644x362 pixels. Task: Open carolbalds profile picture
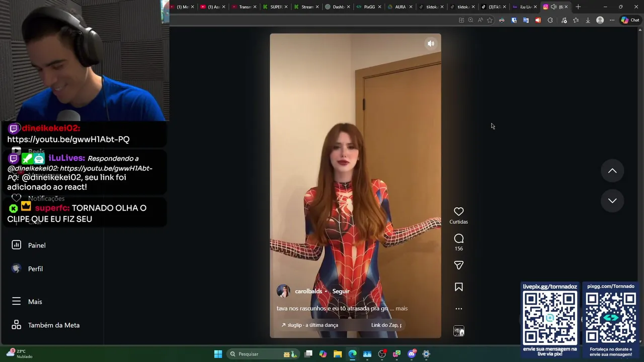283,291
